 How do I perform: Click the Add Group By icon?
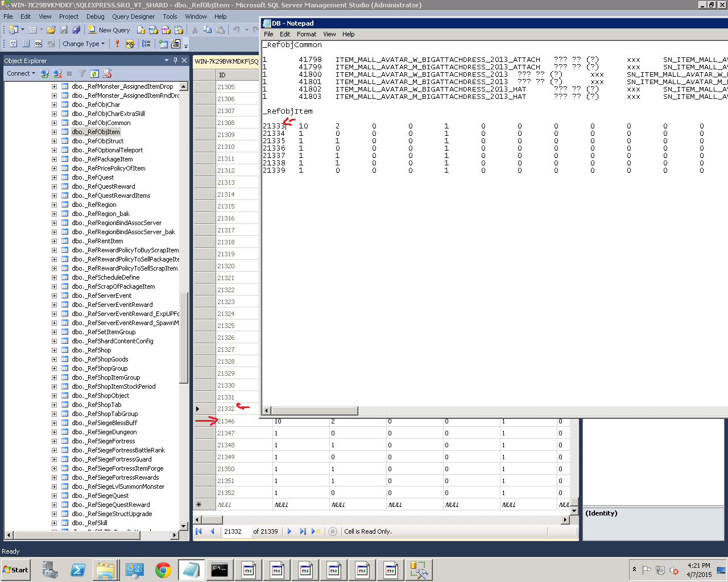(147, 44)
